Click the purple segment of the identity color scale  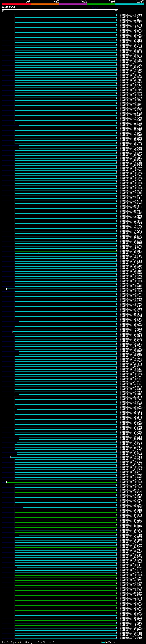pyautogui.click(x=73, y=4)
